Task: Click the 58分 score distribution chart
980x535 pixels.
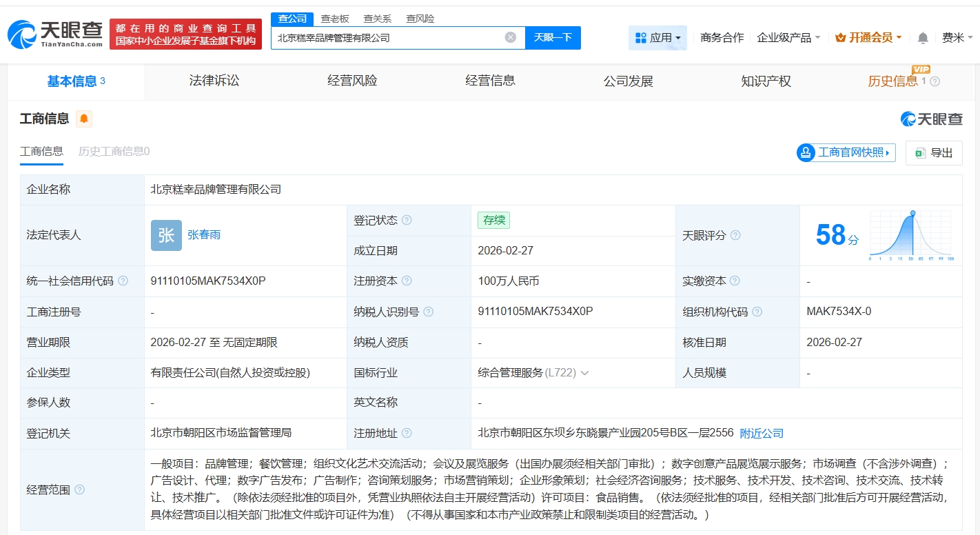Action: coord(910,235)
